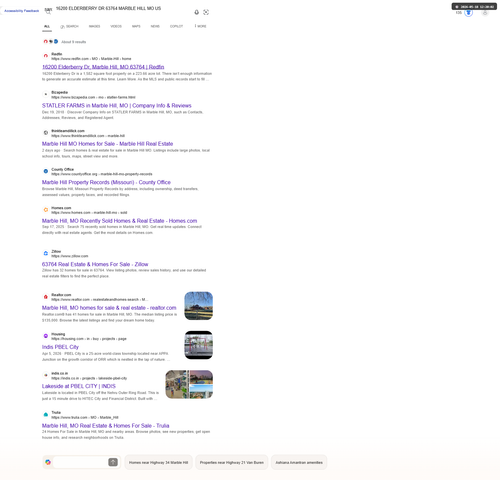500x480 pixels.
Task: Switch to the VIDEOS tab
Action: pyautogui.click(x=116, y=26)
